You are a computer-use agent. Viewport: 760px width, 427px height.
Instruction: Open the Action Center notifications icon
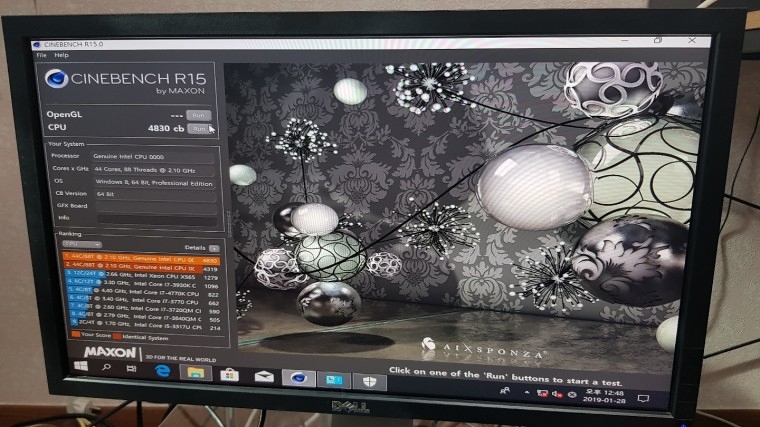[643, 399]
